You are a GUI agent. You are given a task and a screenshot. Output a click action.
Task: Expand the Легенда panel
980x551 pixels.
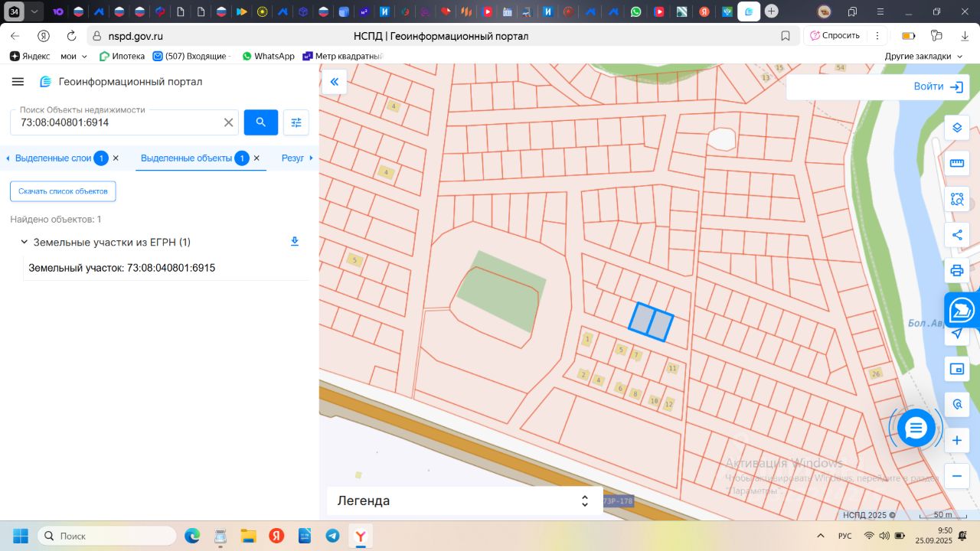click(x=584, y=501)
